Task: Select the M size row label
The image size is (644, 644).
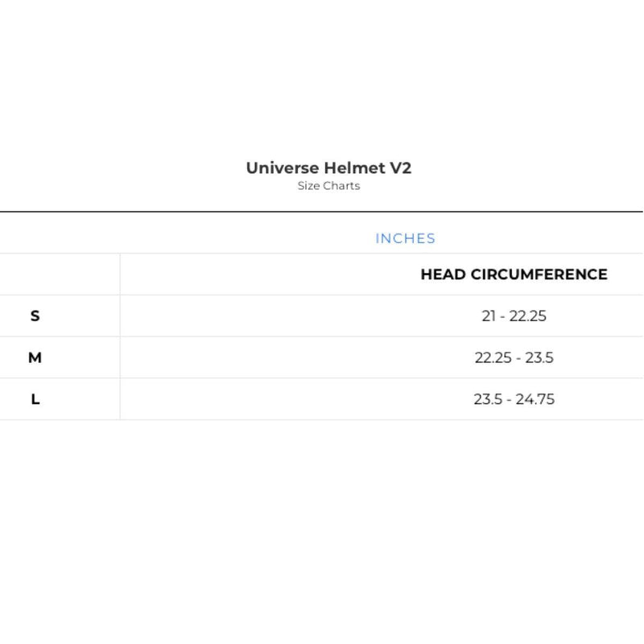Action: (35, 357)
